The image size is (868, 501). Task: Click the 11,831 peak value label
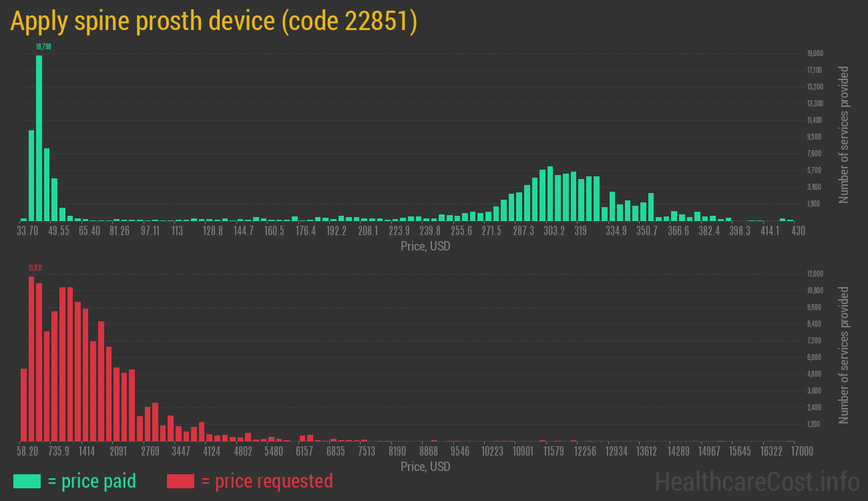[x=35, y=268]
